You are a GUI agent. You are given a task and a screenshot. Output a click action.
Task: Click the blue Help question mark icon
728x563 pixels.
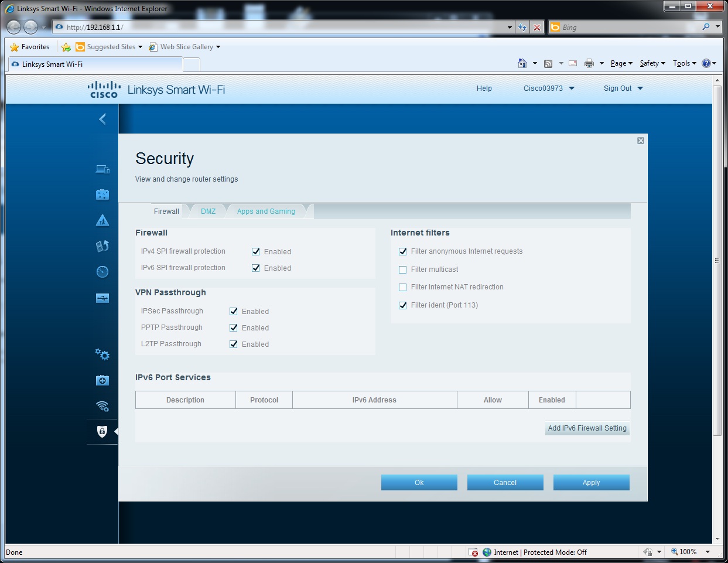click(x=706, y=63)
